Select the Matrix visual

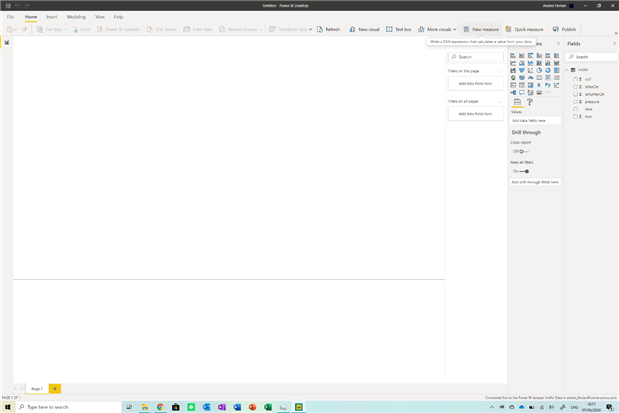(530, 85)
